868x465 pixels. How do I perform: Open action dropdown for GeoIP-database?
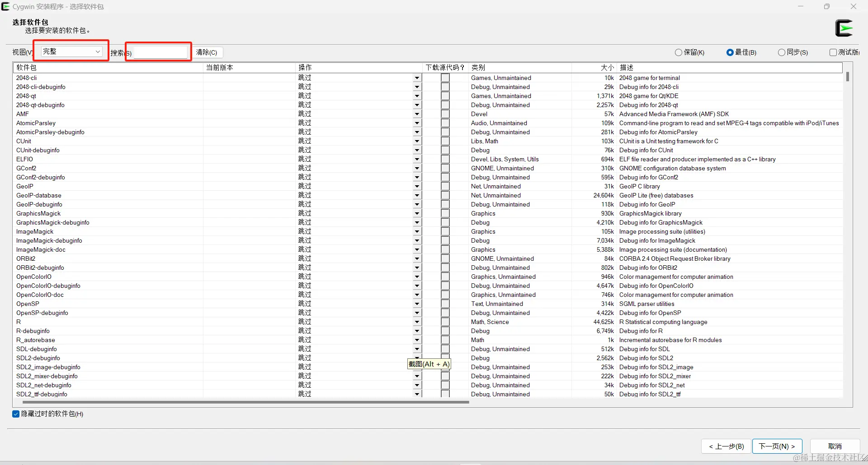point(417,196)
